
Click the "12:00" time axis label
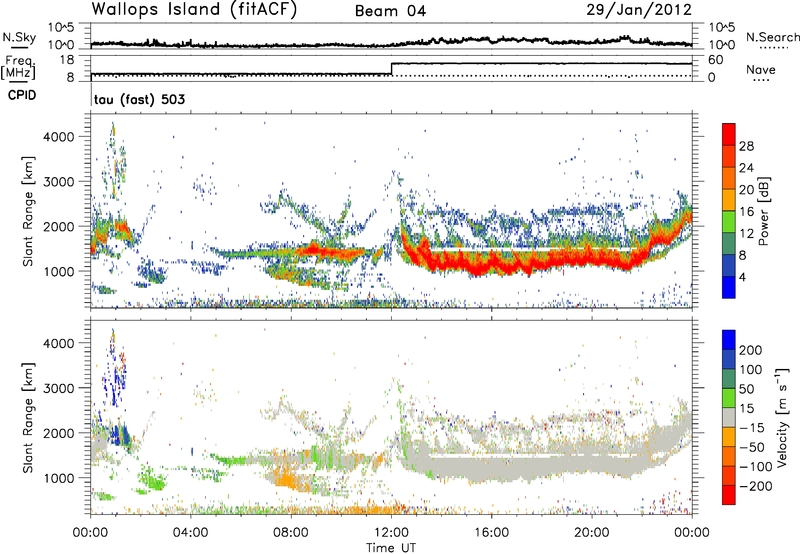(391, 533)
